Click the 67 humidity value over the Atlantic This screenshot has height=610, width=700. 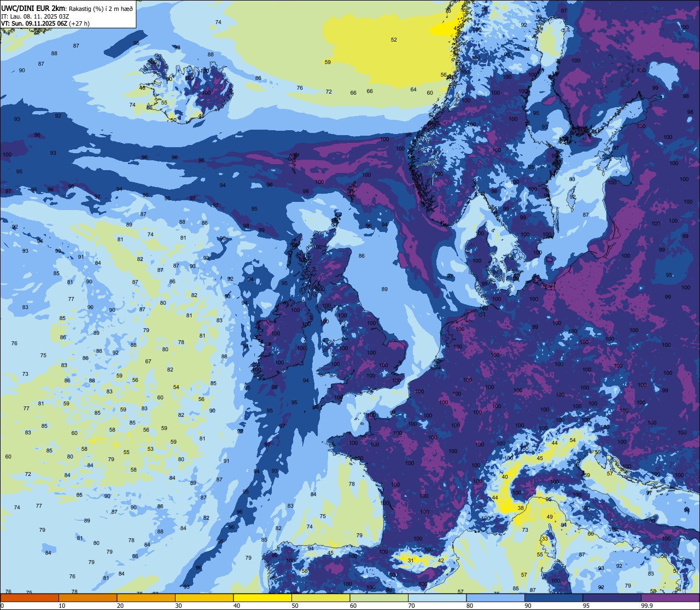[x=148, y=362]
